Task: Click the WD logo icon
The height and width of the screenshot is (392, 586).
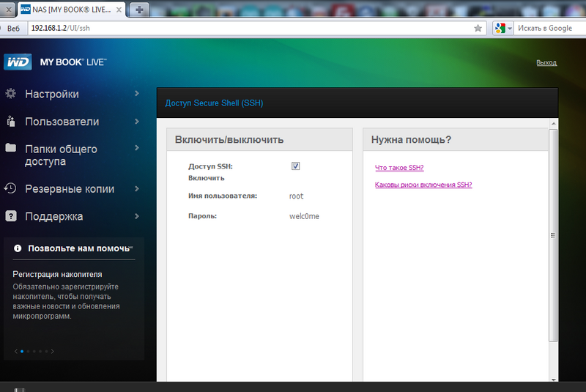Action: 18,62
